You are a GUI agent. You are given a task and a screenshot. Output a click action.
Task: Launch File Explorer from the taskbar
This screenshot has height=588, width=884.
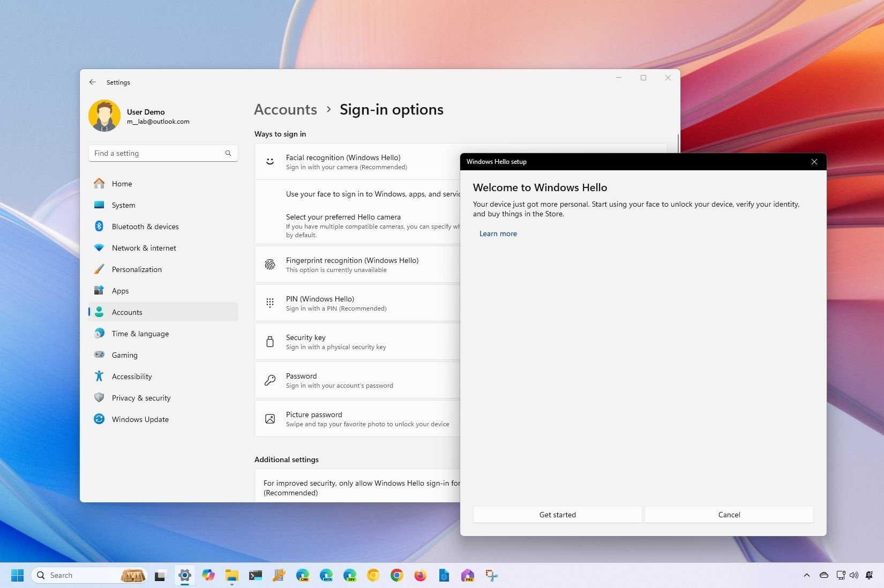(231, 575)
